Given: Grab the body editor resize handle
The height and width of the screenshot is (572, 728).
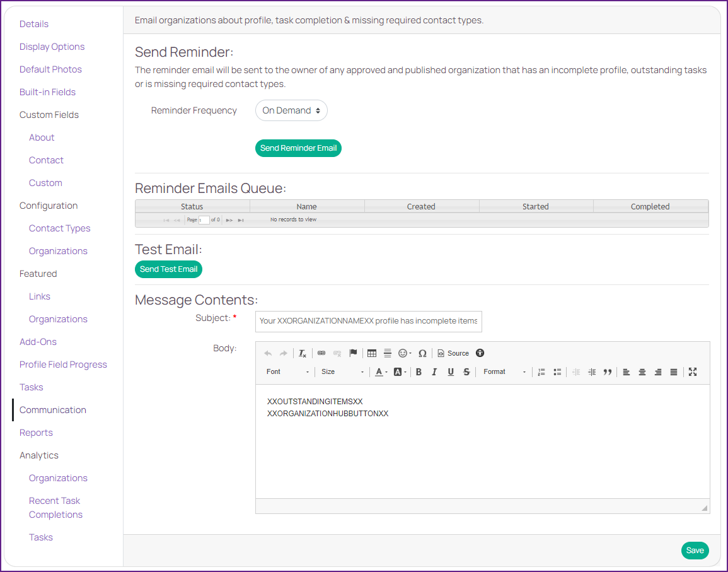Looking at the screenshot, I should tap(705, 508).
